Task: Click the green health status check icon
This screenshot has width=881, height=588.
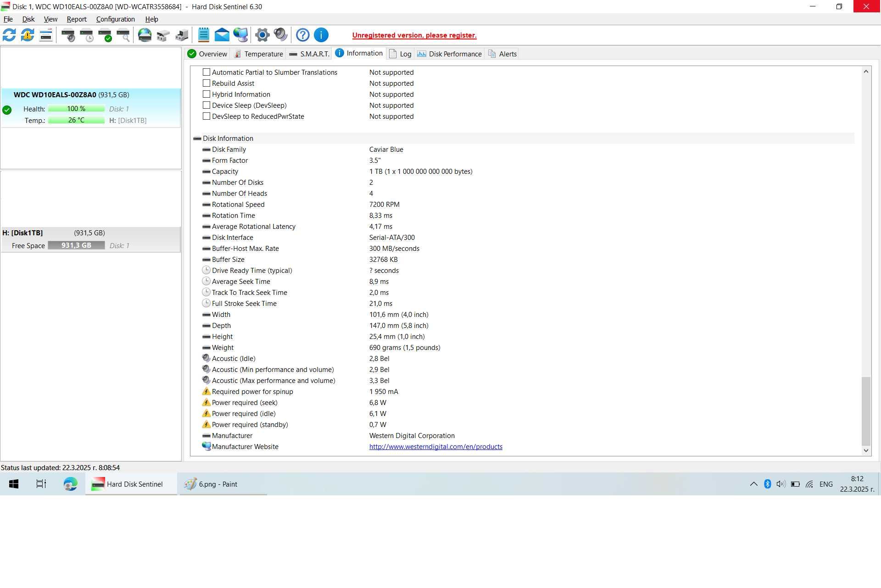Action: (x=7, y=110)
